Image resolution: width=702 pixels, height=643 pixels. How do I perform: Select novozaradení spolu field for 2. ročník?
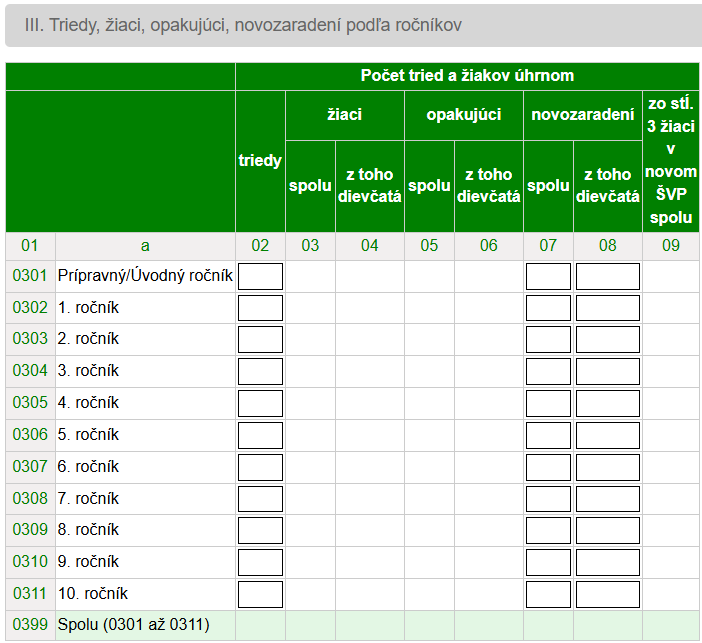click(x=548, y=340)
